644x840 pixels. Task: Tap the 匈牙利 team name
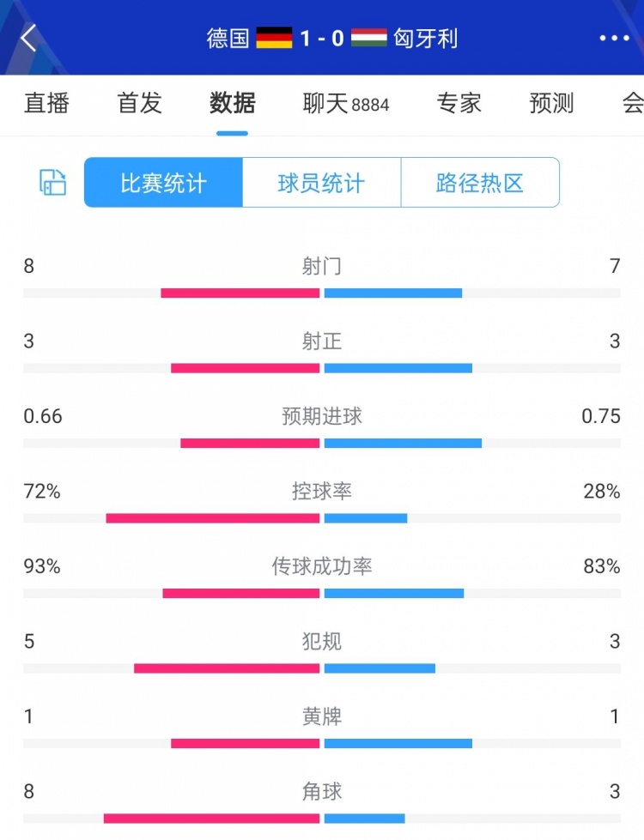425,39
